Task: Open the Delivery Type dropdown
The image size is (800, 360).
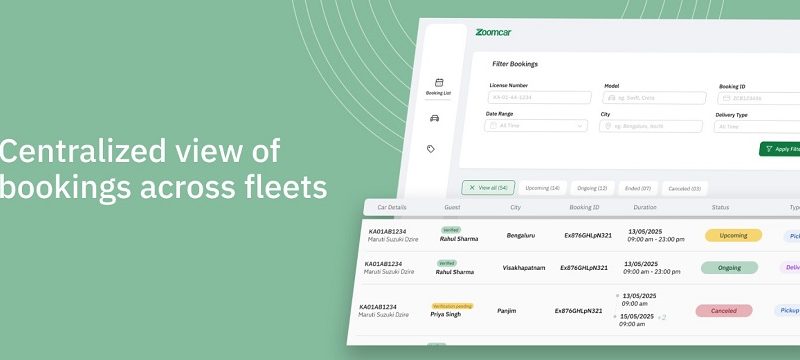Action: pos(757,126)
